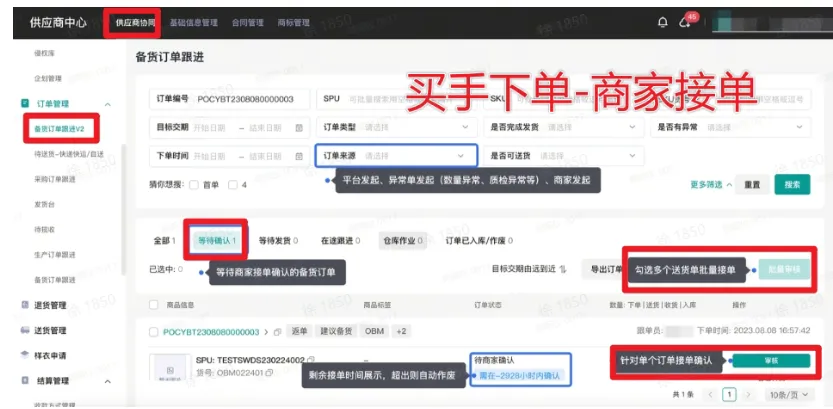Open 商标管理 top menu
The height and width of the screenshot is (409, 833).
(x=293, y=23)
